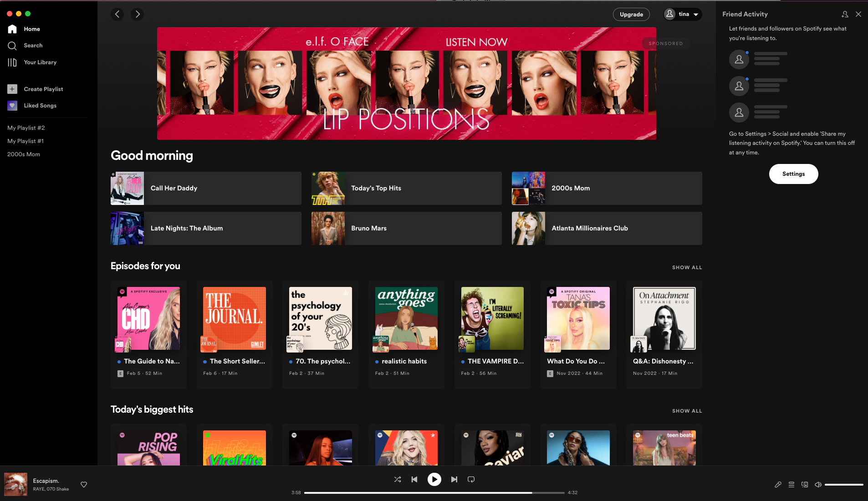The image size is (868, 501).
Task: Show all Today's biggest hits
Action: pyautogui.click(x=687, y=411)
